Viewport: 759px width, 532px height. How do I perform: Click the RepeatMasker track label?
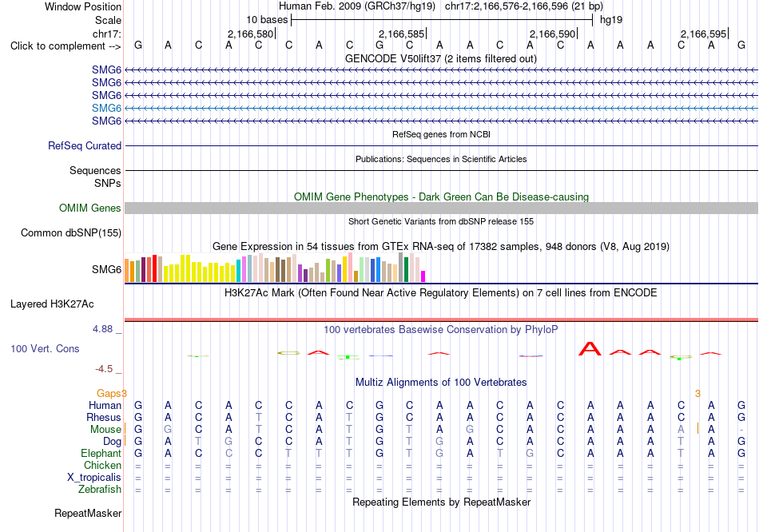[x=88, y=513]
